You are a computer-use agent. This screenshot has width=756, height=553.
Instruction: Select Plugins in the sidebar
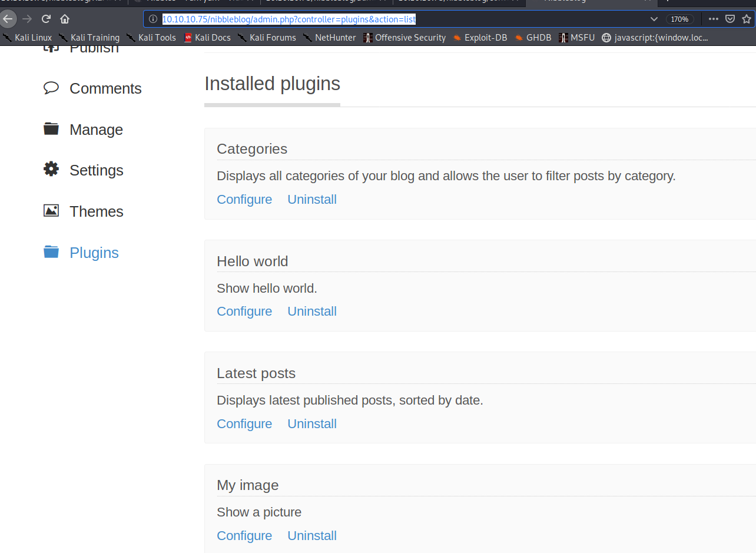coord(94,253)
